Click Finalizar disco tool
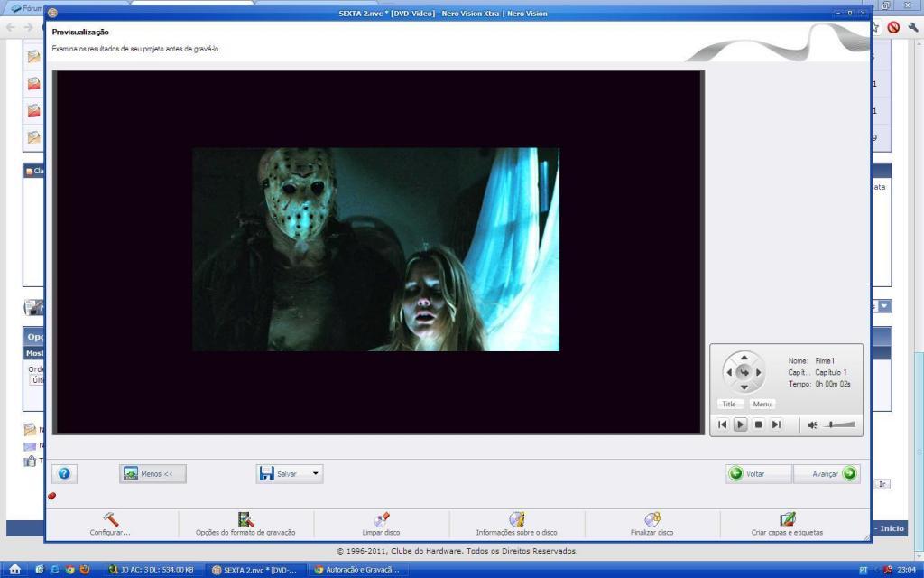This screenshot has height=578, width=924. [651, 524]
